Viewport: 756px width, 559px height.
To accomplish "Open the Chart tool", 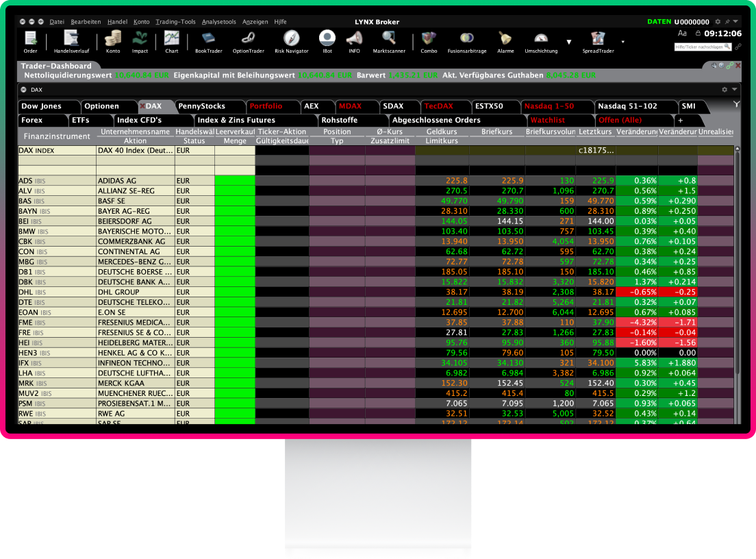I will [172, 42].
